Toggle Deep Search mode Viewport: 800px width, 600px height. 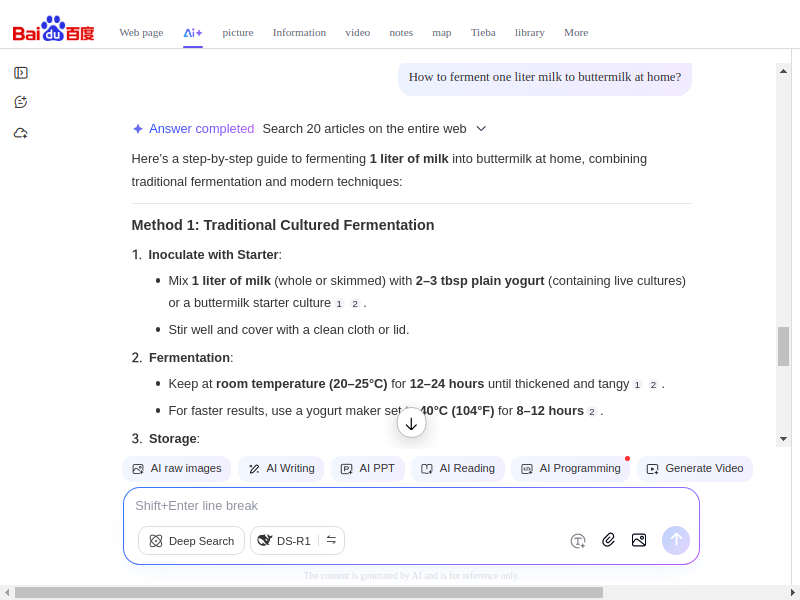191,541
